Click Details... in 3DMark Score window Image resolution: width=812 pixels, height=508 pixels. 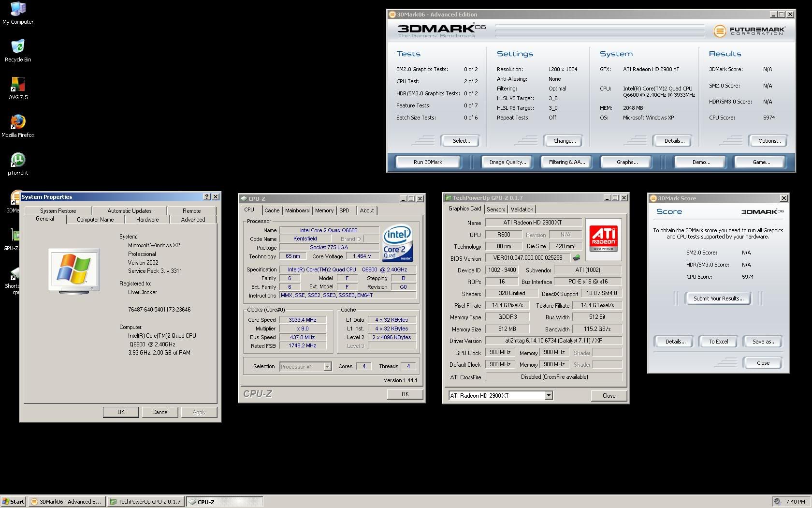(675, 342)
